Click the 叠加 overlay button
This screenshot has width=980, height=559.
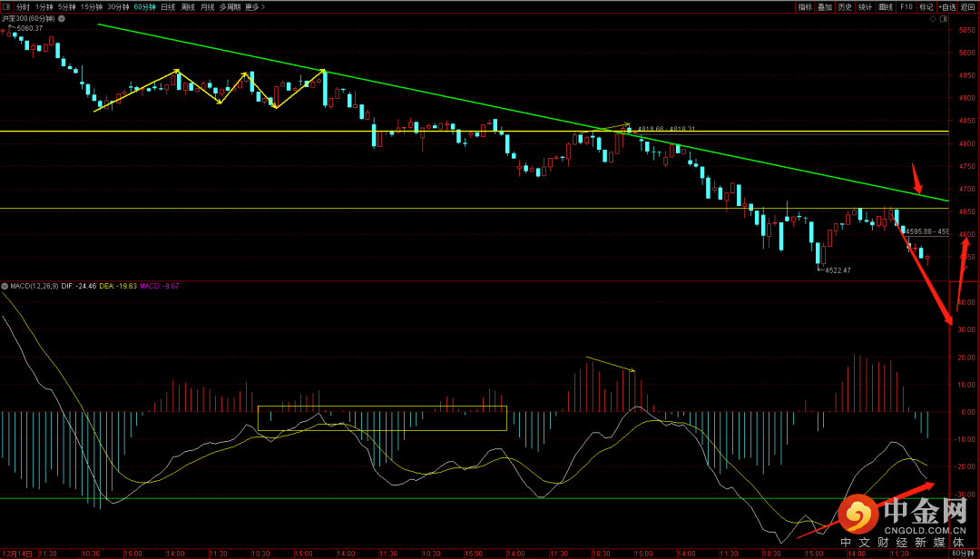coord(825,6)
